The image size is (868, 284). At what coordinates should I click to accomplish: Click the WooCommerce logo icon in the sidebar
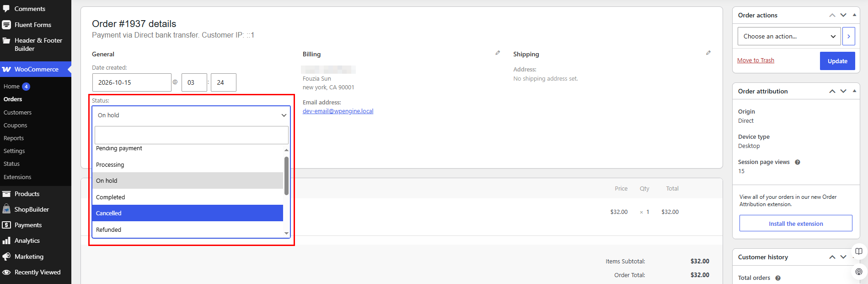6,70
